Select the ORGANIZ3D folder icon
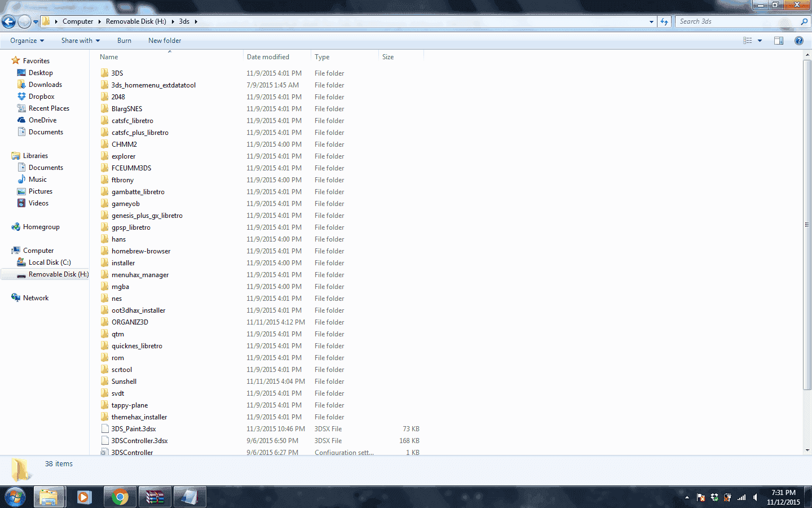 click(x=105, y=322)
